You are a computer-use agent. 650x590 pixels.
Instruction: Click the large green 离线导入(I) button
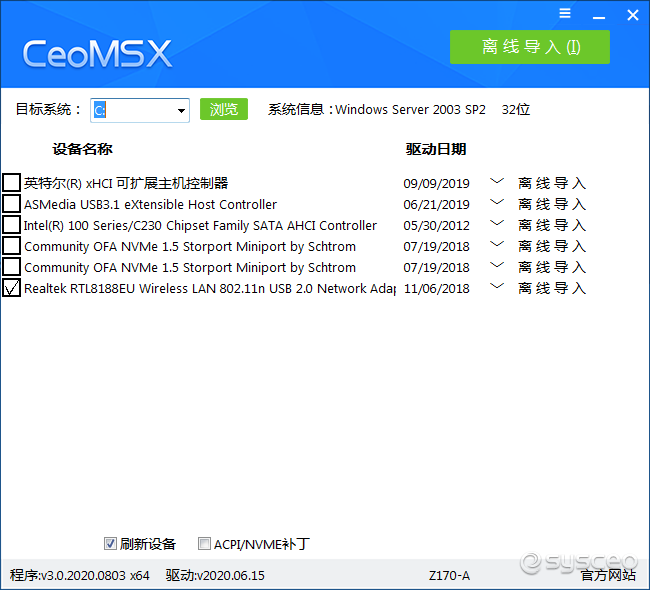pos(530,47)
